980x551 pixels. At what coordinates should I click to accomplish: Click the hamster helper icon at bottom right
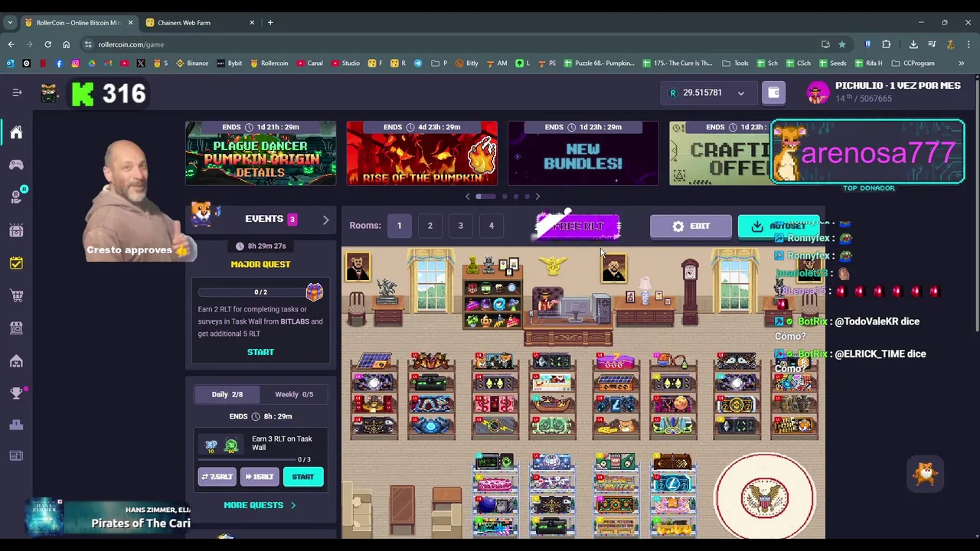pyautogui.click(x=926, y=474)
